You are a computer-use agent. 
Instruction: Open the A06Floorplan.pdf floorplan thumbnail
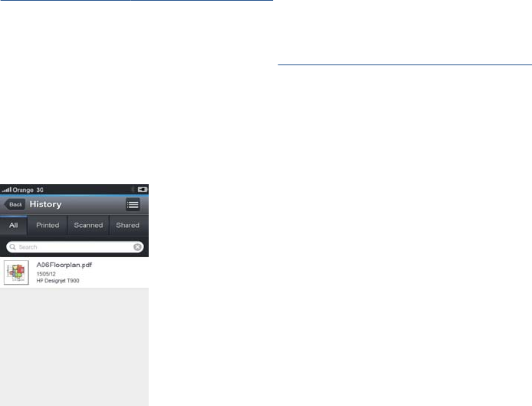(16, 272)
